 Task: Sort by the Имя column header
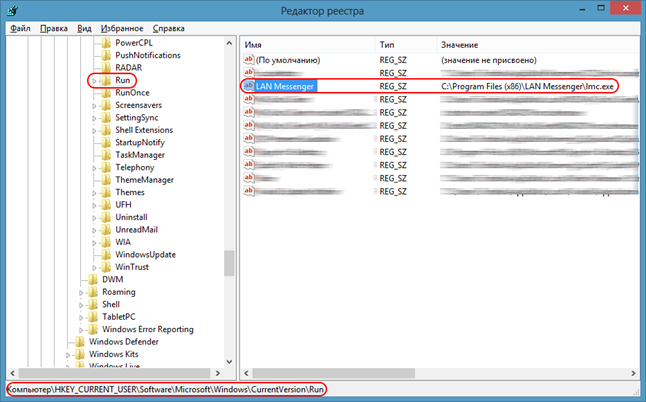307,45
